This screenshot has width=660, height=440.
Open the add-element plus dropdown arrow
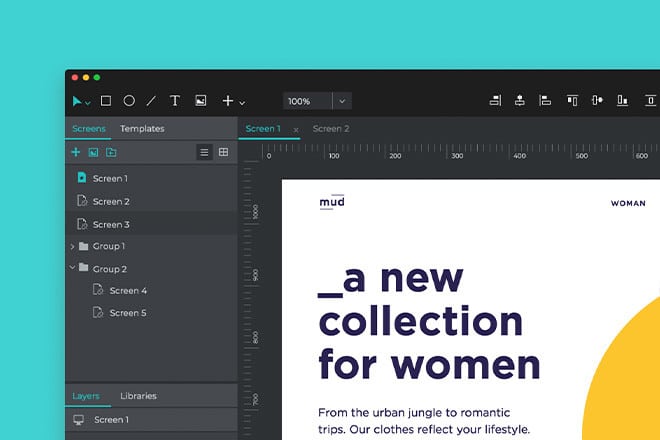coord(242,102)
